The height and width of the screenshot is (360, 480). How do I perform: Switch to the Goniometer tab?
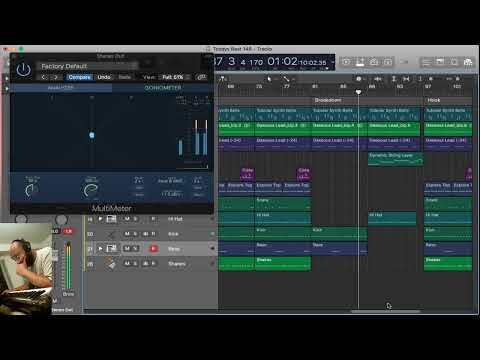tap(163, 88)
